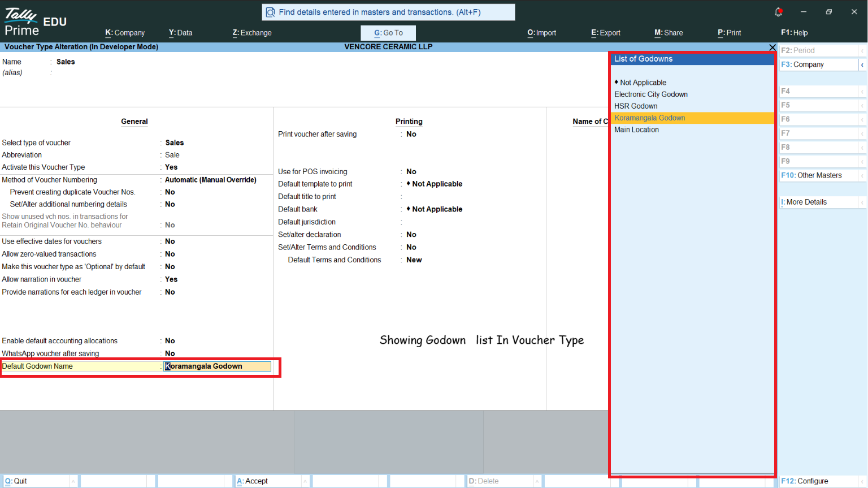
Task: Toggle Print voucher after saving value
Action: pyautogui.click(x=411, y=134)
